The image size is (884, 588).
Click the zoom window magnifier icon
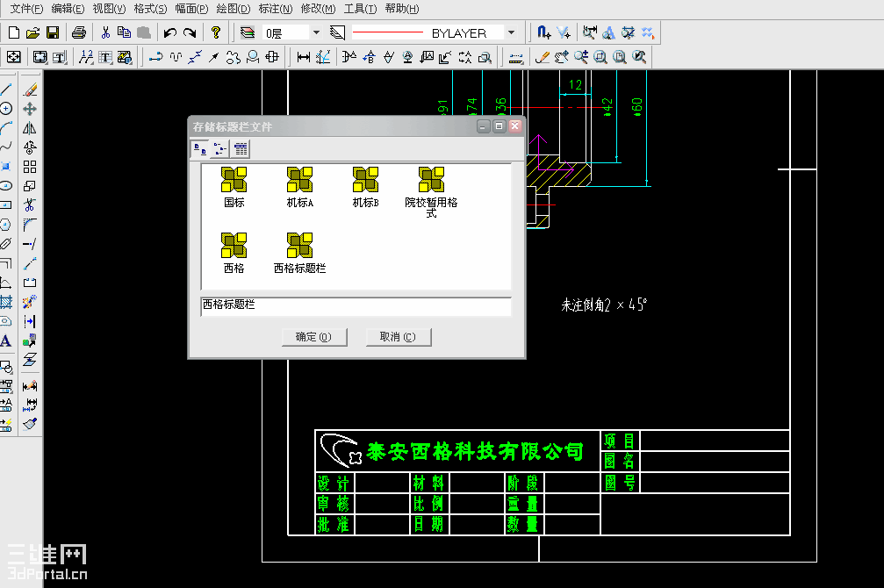[600, 57]
